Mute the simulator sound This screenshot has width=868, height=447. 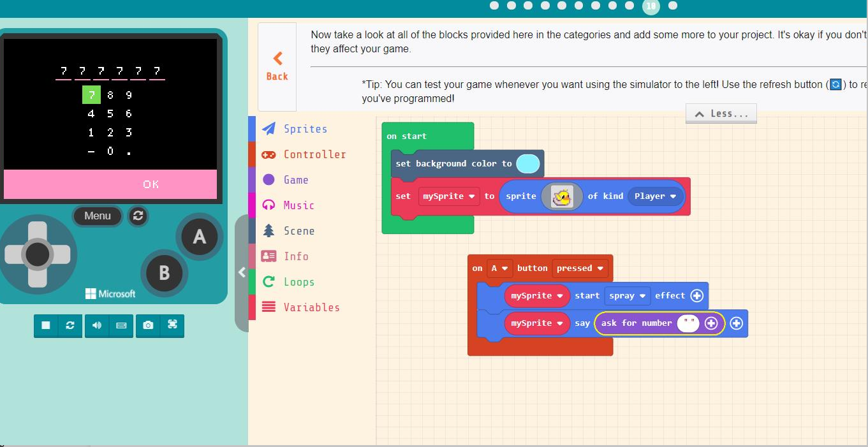coord(96,325)
